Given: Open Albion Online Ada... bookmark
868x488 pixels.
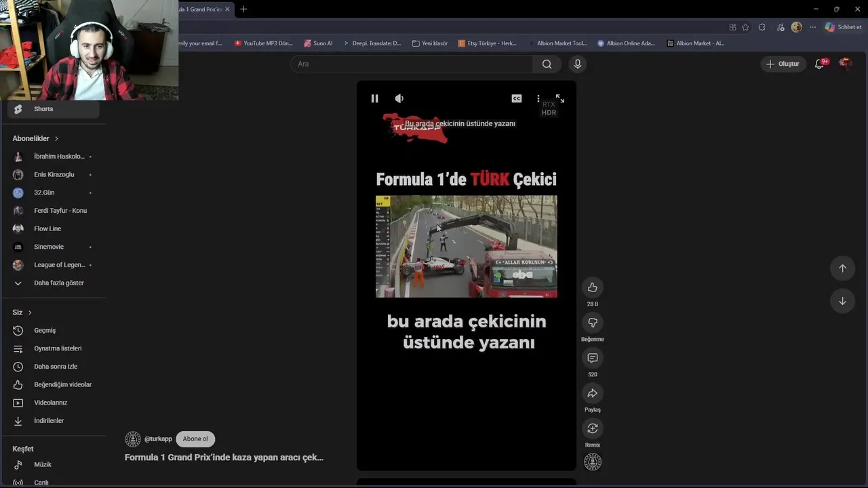Looking at the screenshot, I should (626, 43).
